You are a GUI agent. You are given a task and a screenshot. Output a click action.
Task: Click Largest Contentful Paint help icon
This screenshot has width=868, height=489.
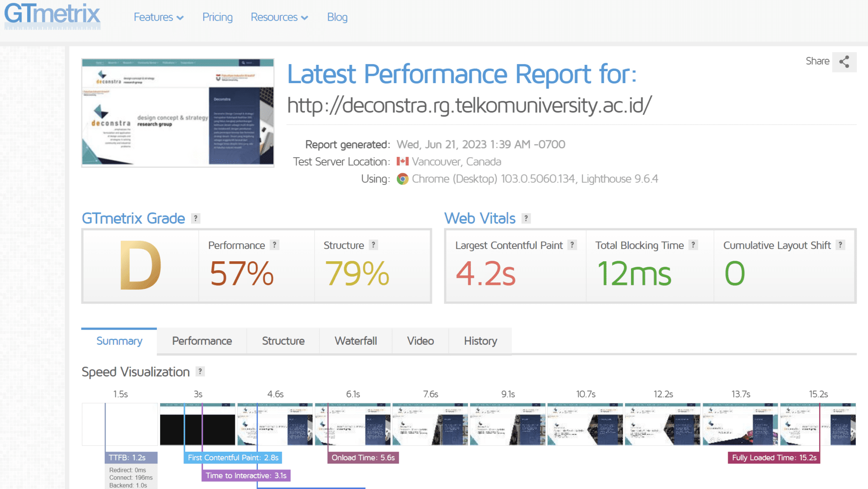(572, 245)
